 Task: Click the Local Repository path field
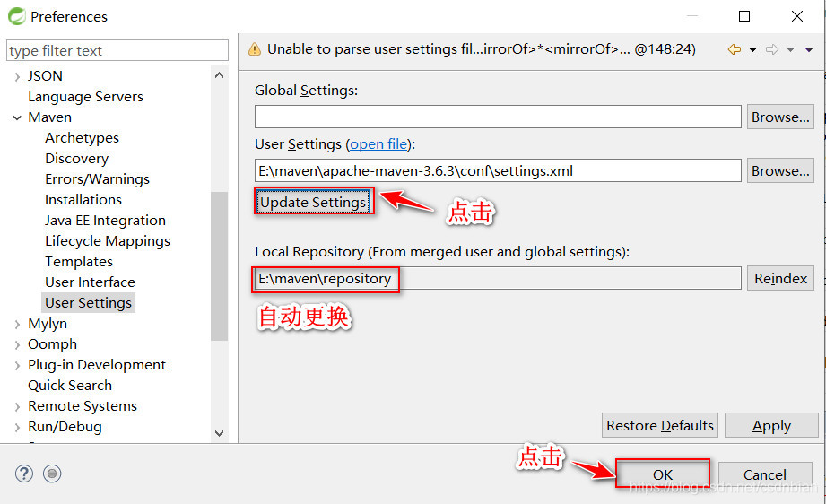point(498,278)
